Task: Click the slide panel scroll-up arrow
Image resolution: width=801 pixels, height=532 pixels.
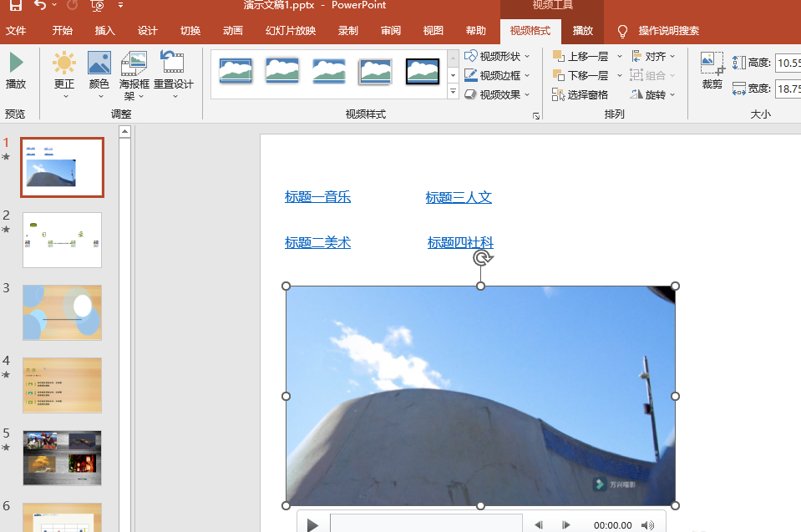Action: click(x=124, y=132)
